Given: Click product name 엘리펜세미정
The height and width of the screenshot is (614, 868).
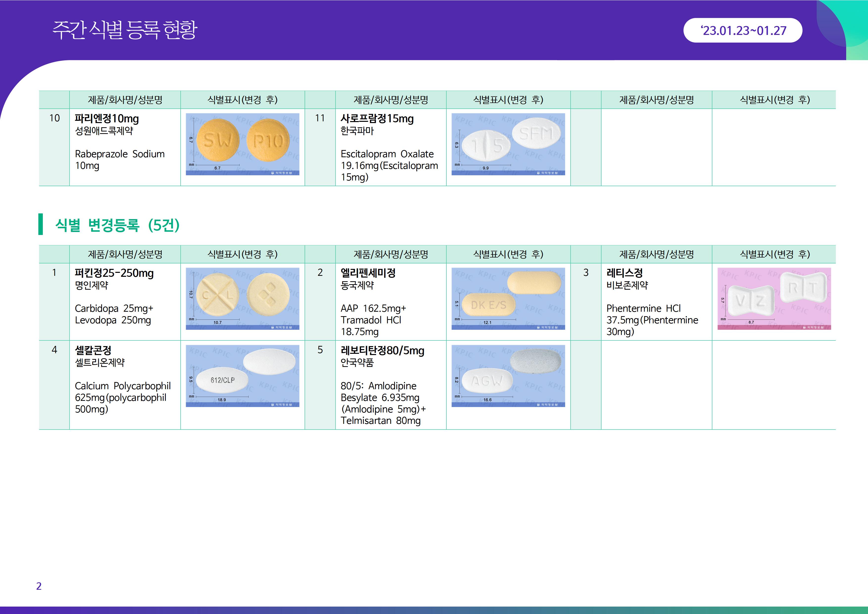Looking at the screenshot, I should click(368, 273).
